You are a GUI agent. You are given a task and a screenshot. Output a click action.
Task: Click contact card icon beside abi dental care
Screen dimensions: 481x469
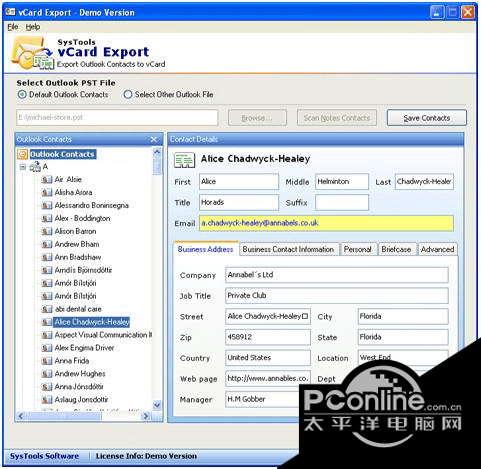coord(47,309)
